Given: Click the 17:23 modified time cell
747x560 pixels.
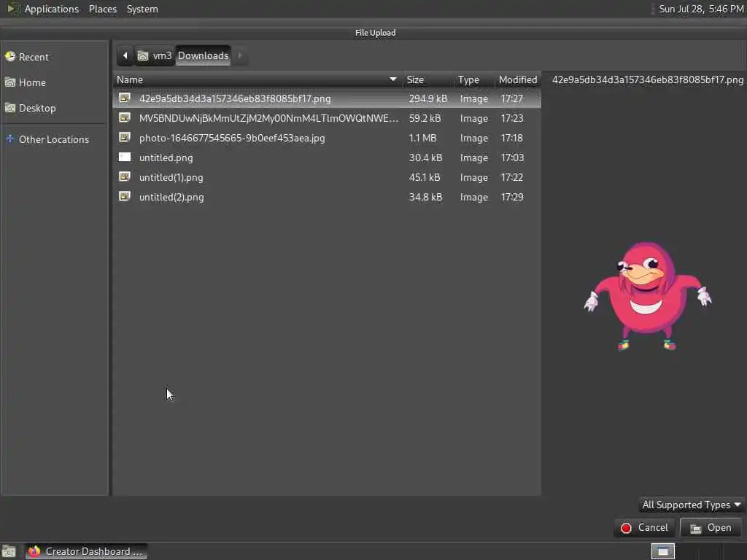Looking at the screenshot, I should pos(512,118).
